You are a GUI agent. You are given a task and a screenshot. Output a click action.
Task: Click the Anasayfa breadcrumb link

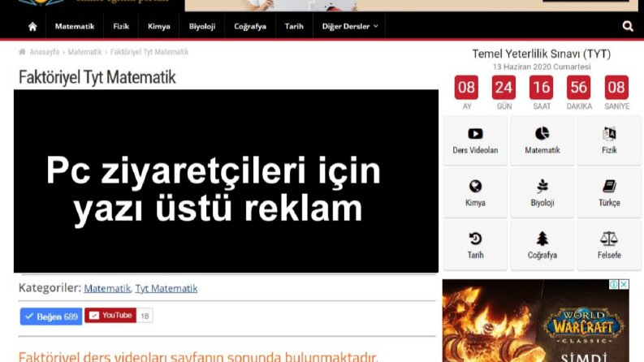(45, 52)
